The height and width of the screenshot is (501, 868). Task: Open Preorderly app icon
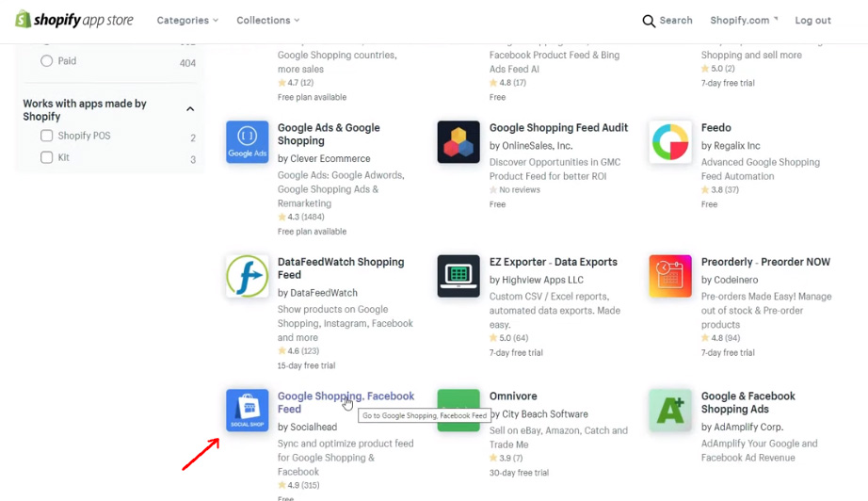point(669,276)
